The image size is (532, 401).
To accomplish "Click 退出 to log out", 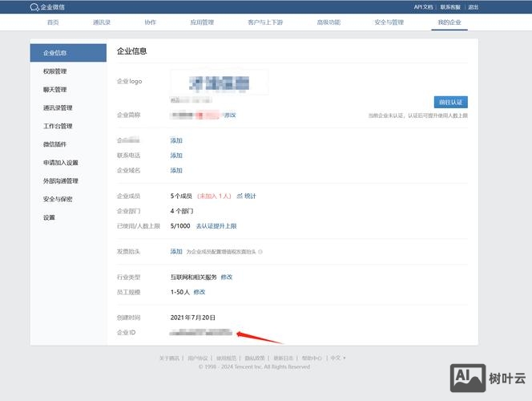I will pyautogui.click(x=473, y=6).
